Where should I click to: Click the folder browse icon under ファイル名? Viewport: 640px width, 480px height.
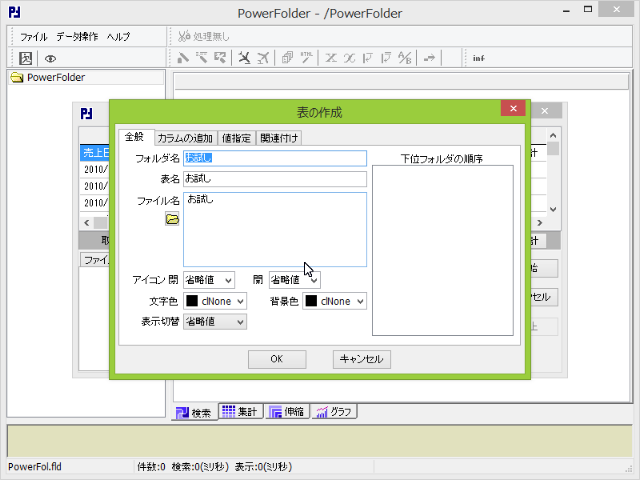pos(172,219)
